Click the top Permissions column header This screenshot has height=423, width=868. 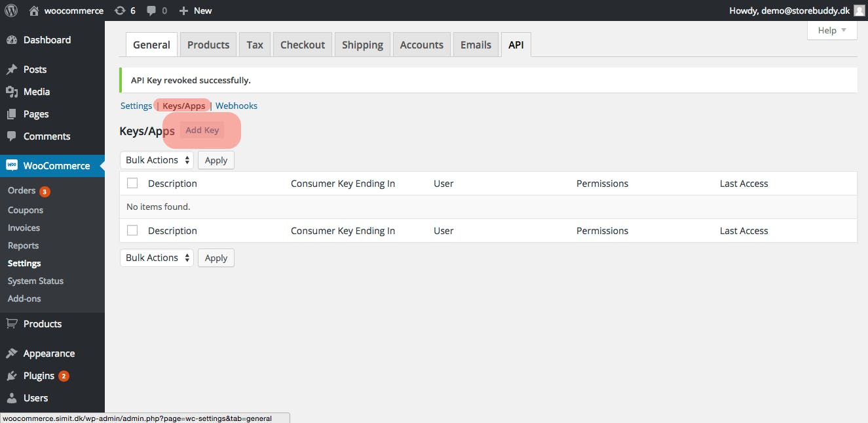pos(602,184)
